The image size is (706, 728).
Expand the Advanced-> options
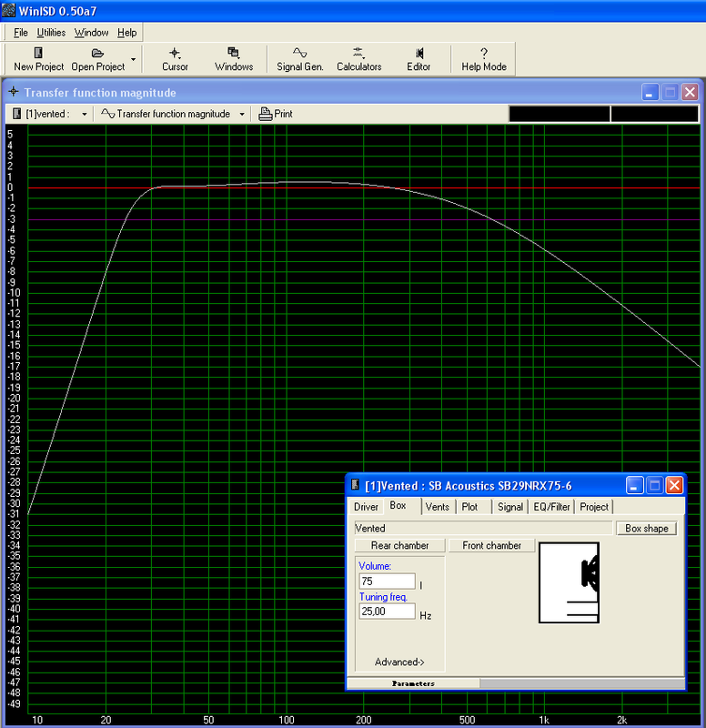coord(399,662)
